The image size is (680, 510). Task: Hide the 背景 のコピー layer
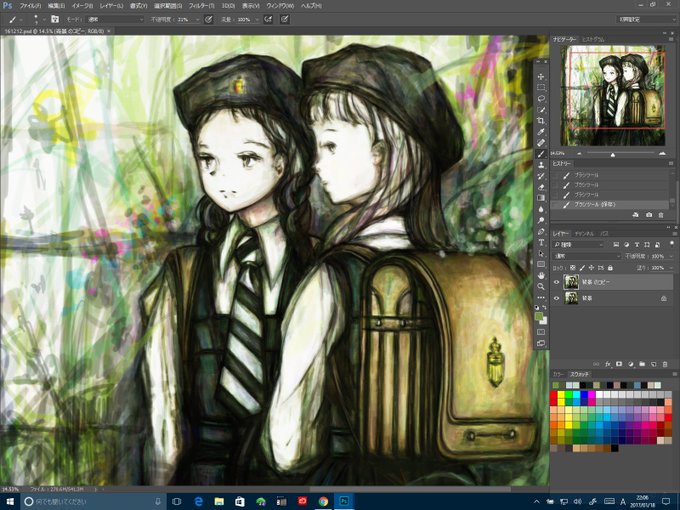pyautogui.click(x=556, y=282)
